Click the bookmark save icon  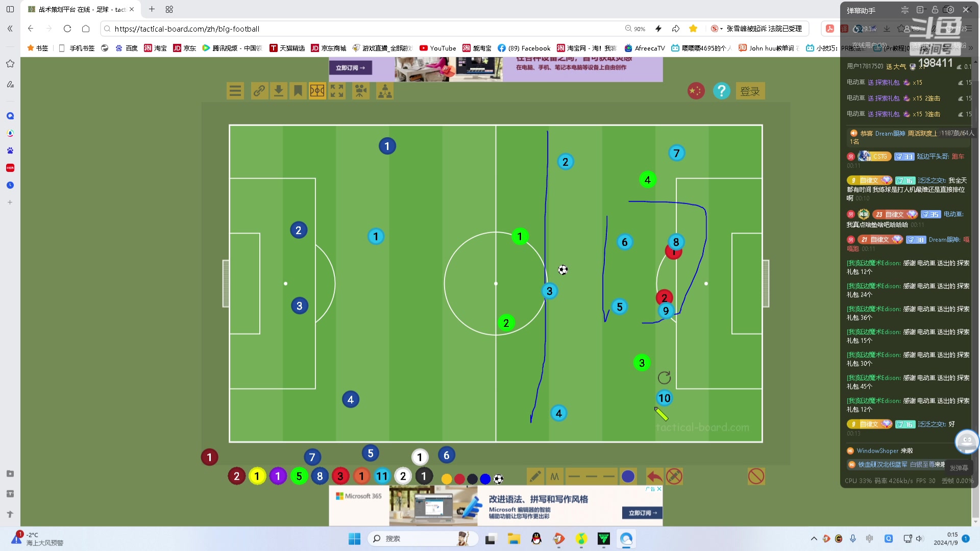point(298,91)
